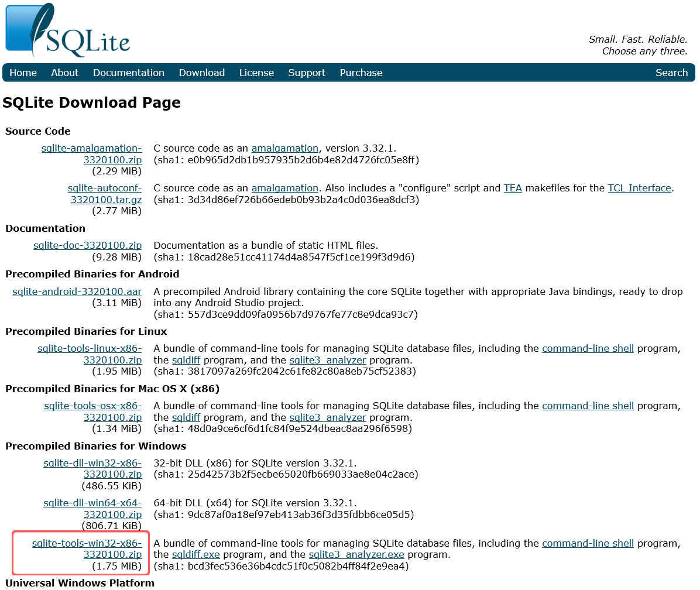The height and width of the screenshot is (590, 700).
Task: Click the SQLite feather logo
Action: point(68,30)
